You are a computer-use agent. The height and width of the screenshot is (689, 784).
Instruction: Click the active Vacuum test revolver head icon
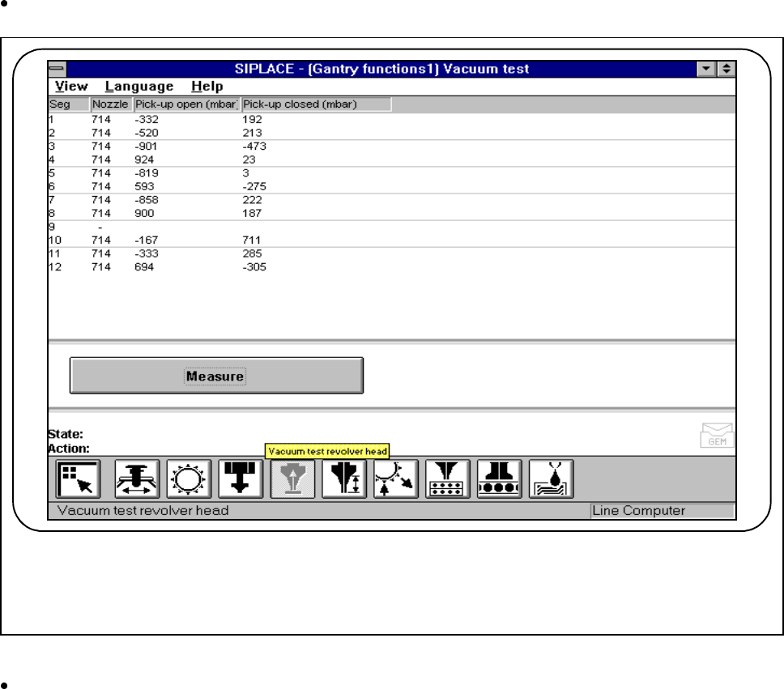click(292, 479)
